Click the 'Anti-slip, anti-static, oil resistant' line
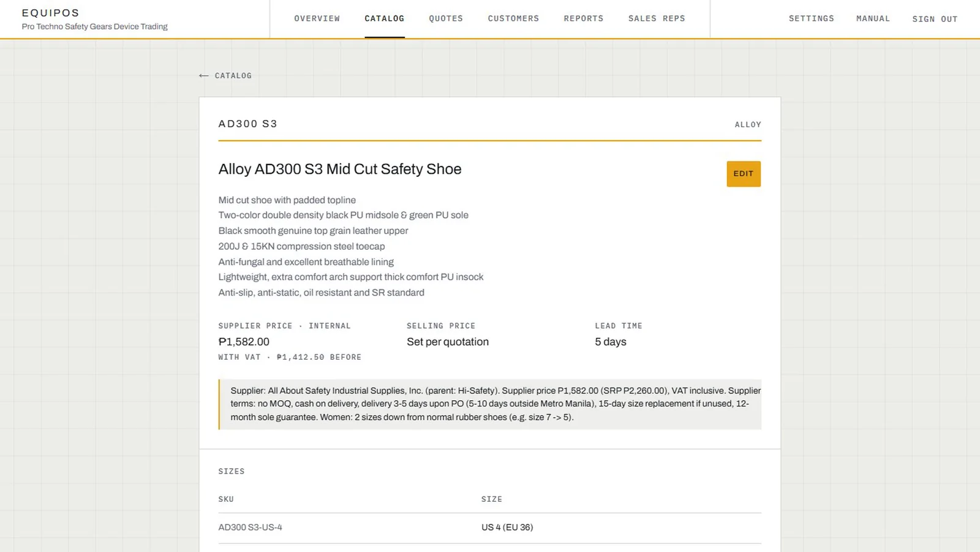Viewport: 980px width, 552px height. point(322,293)
